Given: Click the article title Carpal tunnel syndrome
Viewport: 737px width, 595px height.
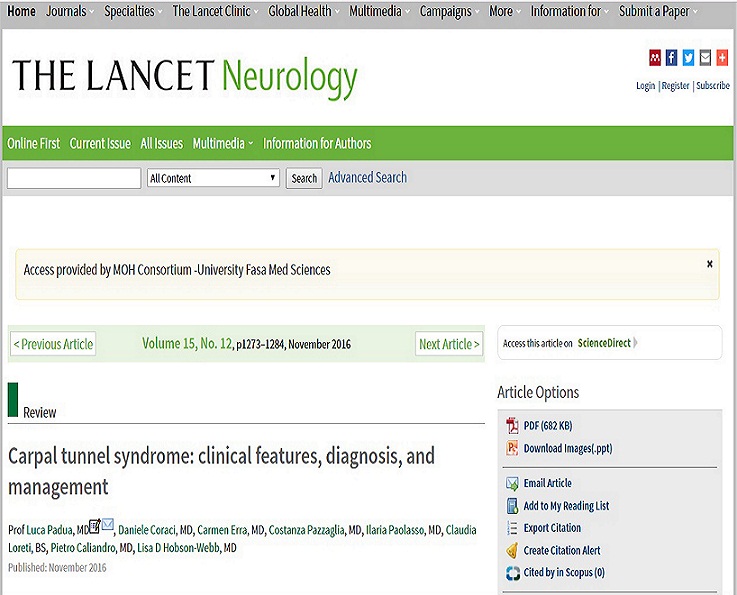Looking at the screenshot, I should point(221,471).
